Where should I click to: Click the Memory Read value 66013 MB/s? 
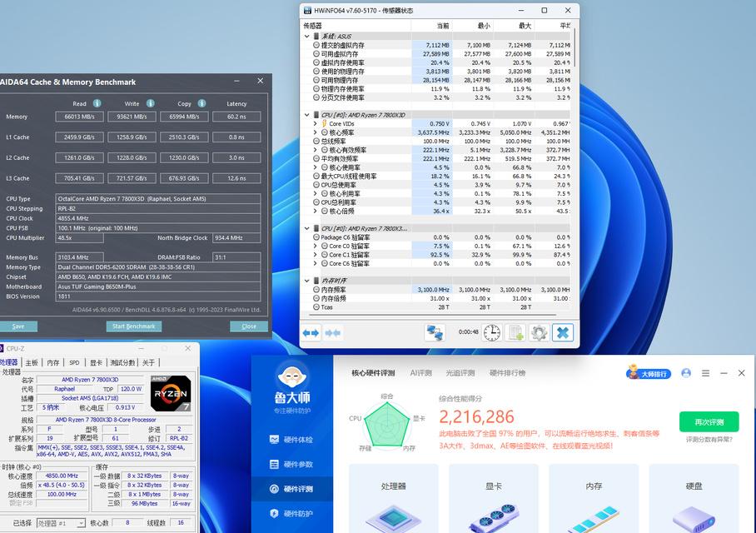[x=80, y=117]
